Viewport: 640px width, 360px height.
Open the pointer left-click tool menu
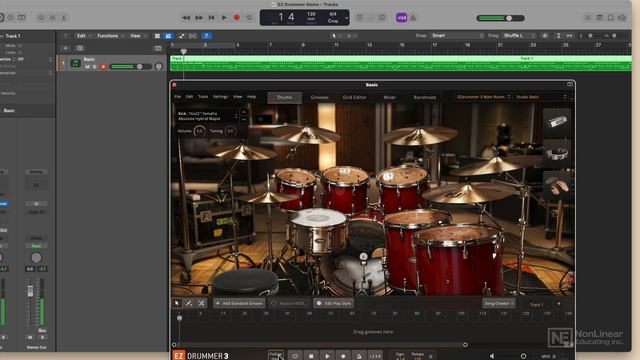[336, 36]
